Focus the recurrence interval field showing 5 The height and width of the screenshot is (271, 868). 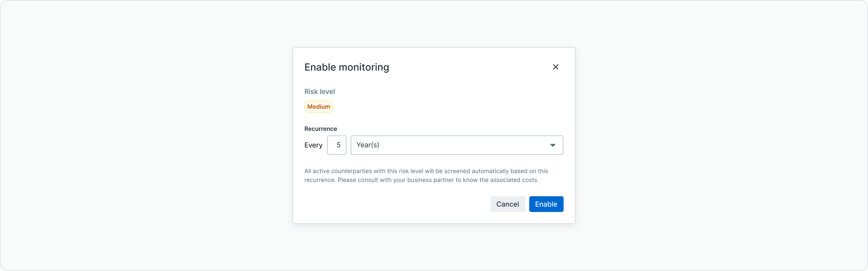click(x=336, y=145)
